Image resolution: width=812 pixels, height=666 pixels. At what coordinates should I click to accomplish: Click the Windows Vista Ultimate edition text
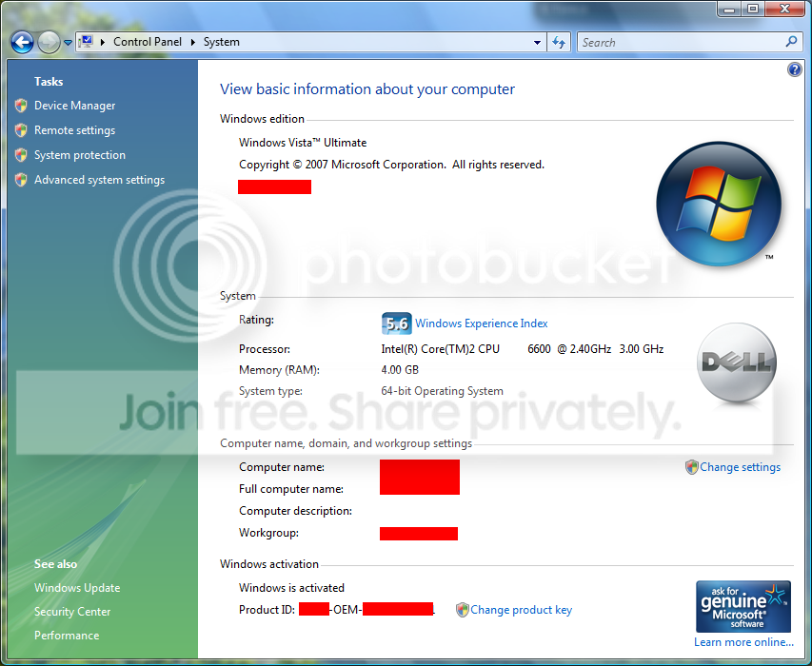[303, 143]
